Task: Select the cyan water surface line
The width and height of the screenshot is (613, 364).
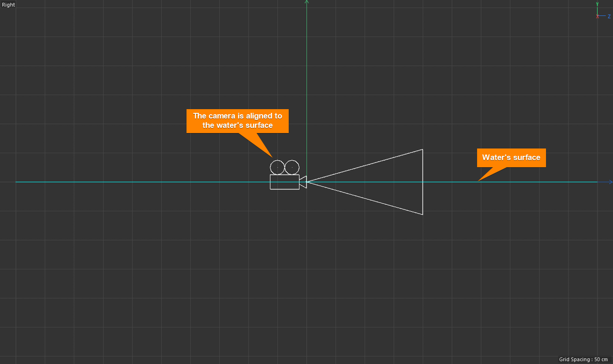Action: pos(141,182)
